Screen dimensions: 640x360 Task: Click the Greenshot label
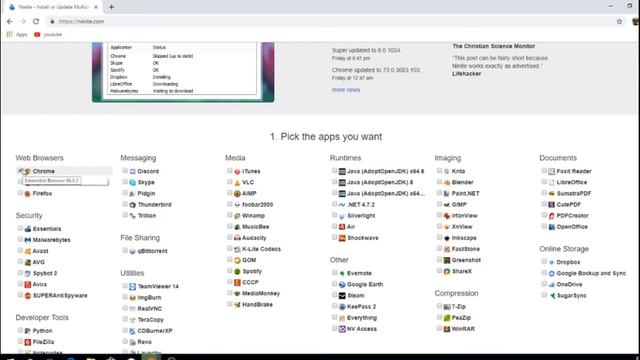pos(466,260)
